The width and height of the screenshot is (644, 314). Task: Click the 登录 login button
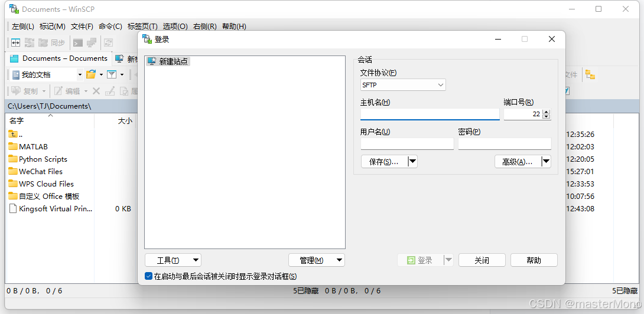click(x=421, y=260)
